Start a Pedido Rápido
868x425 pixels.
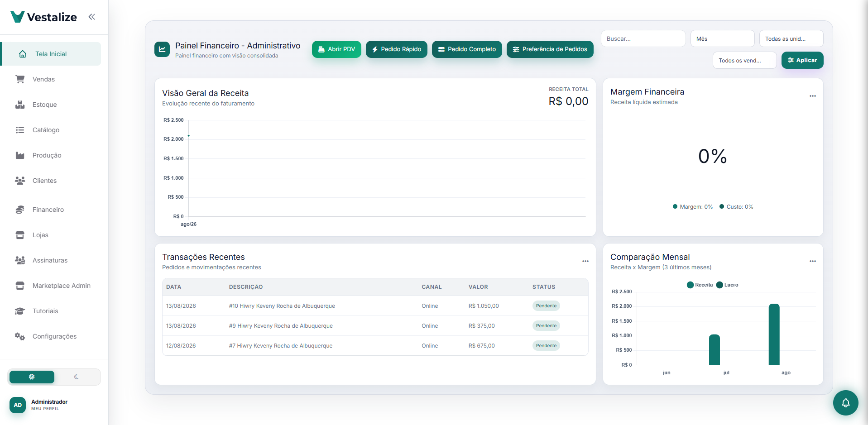(397, 49)
